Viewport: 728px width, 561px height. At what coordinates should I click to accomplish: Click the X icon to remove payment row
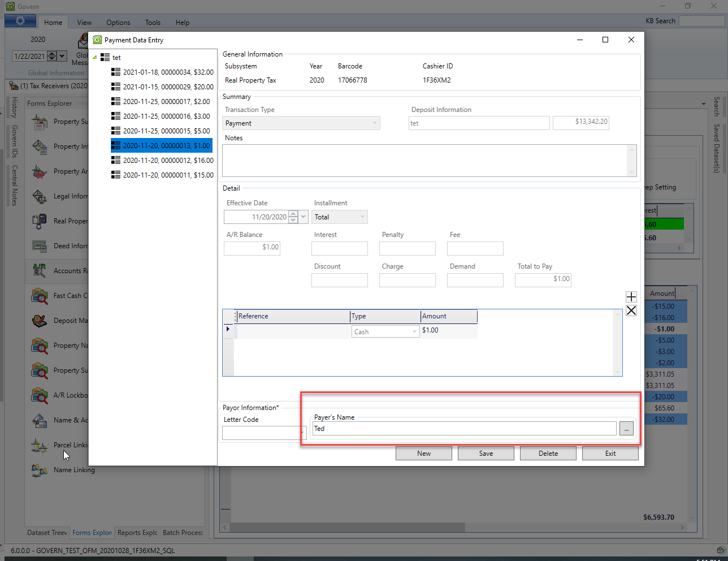click(631, 310)
